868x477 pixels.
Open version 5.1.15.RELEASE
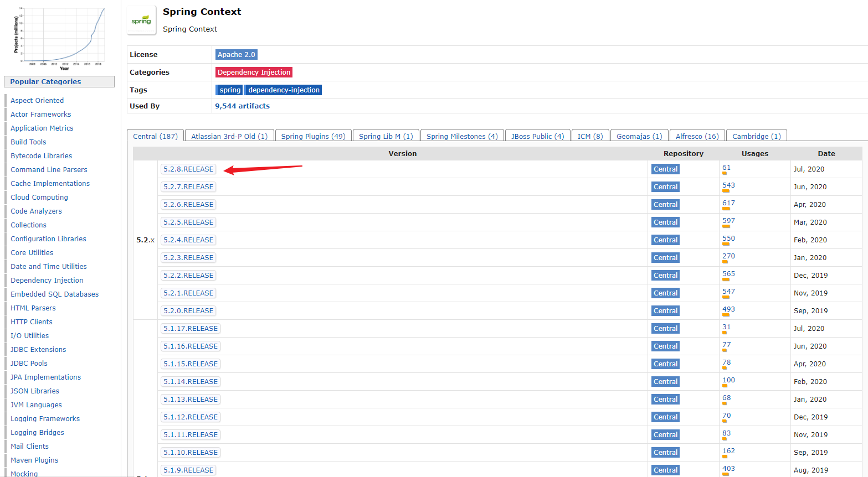[x=191, y=364]
